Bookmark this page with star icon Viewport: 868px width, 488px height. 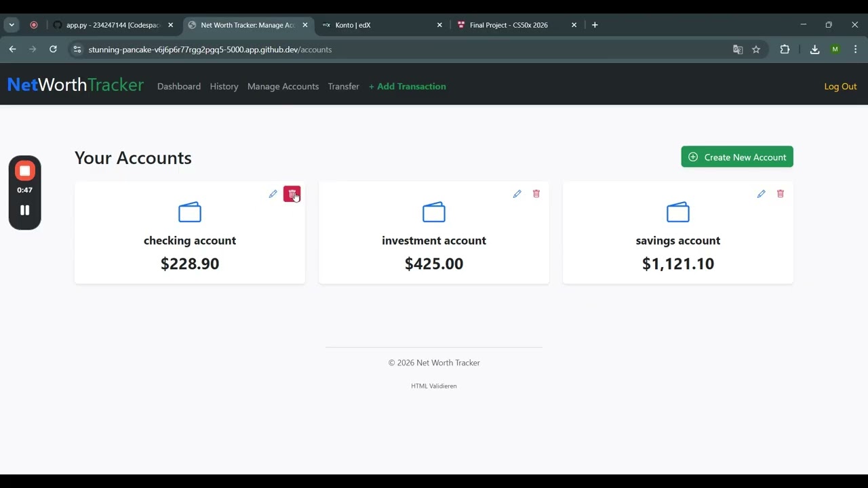(756, 49)
